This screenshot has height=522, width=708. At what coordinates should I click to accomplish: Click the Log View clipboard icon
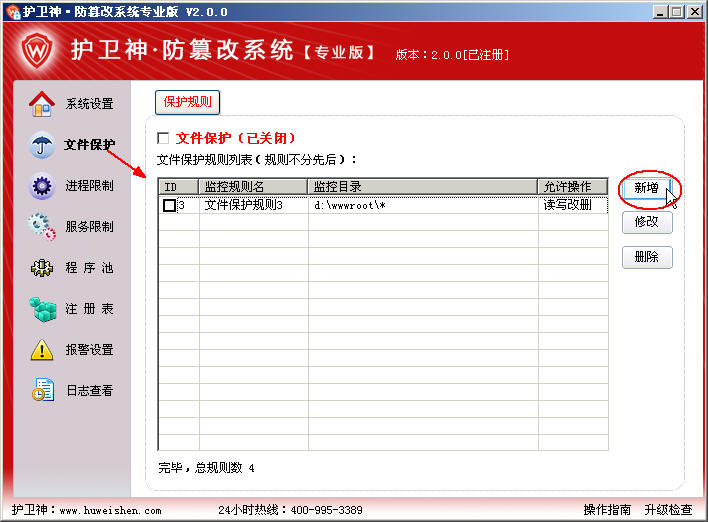pyautogui.click(x=41, y=391)
